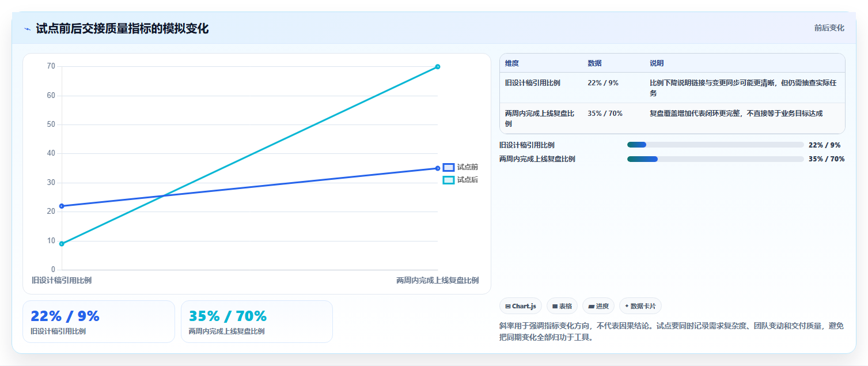868x366 pixels.
Task: Click the 试点后 data point at 70
Action: [438, 67]
